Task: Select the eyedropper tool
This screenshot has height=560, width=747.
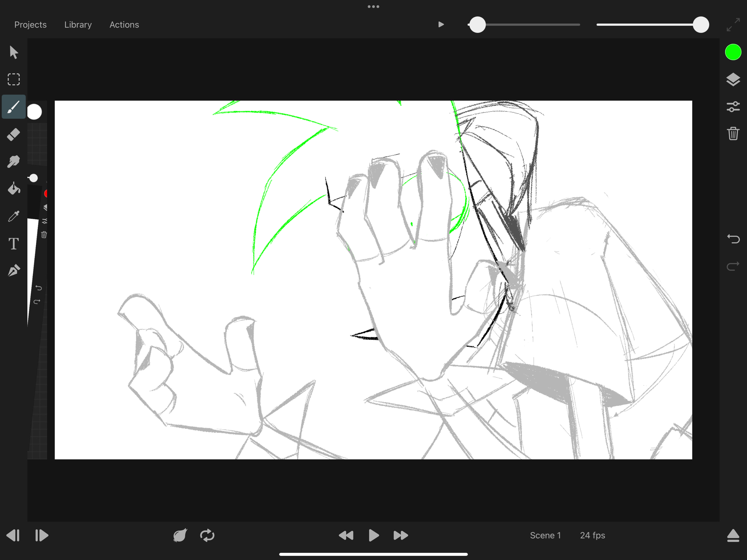Action: [x=14, y=216]
